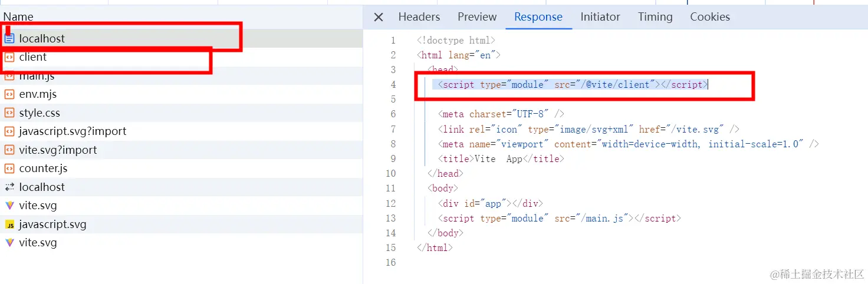Open the Initiator tab
The image size is (868, 284).
pos(600,17)
